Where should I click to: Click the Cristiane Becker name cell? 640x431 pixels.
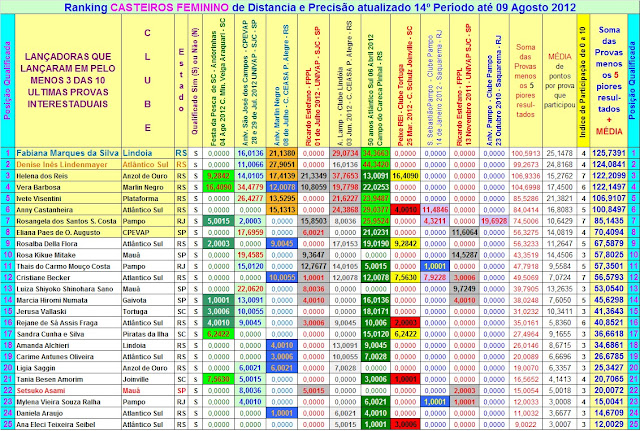point(68,278)
